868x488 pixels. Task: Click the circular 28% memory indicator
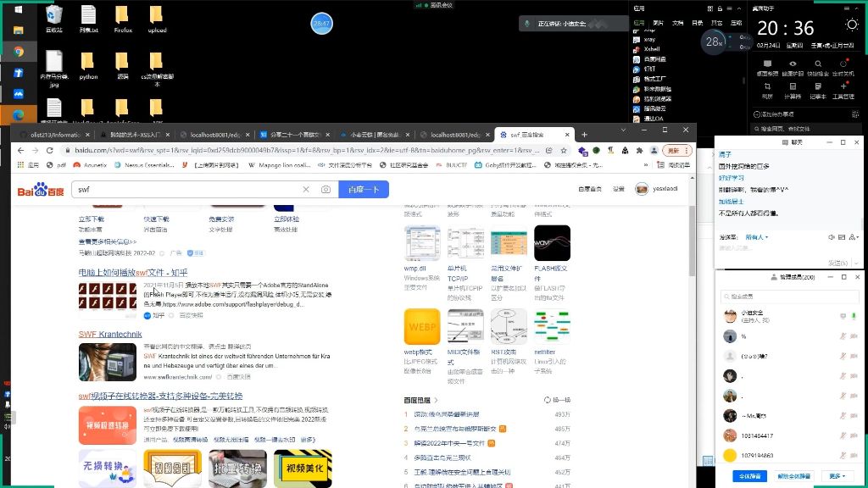coord(713,42)
